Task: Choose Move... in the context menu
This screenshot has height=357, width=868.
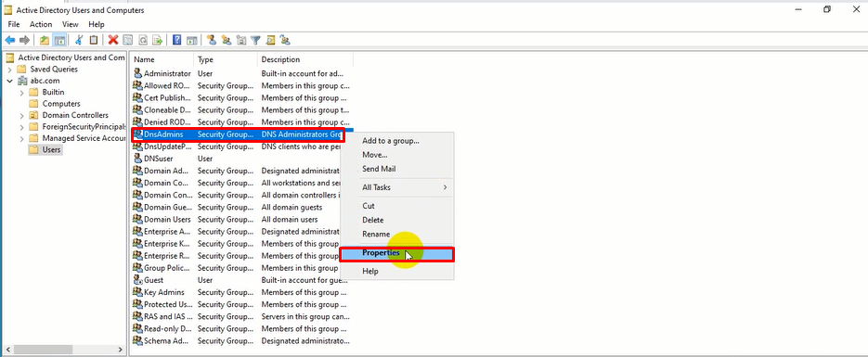Action: coord(397,155)
